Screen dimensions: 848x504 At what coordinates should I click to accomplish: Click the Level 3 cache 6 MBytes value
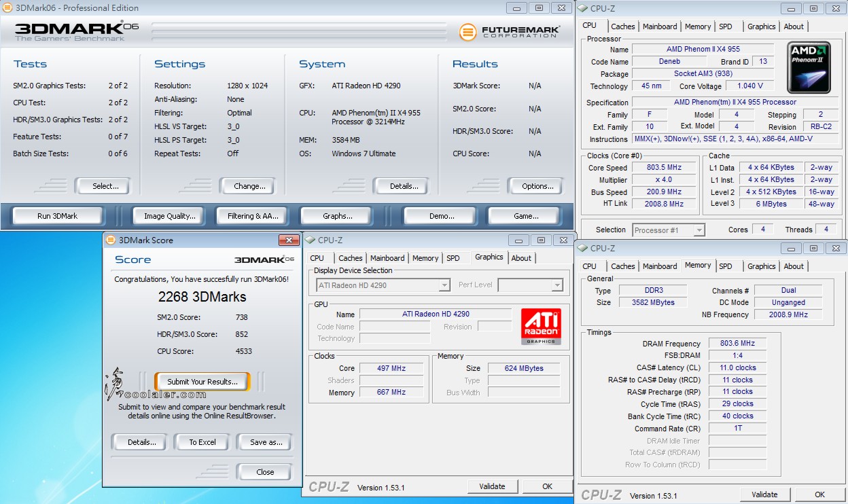(771, 204)
